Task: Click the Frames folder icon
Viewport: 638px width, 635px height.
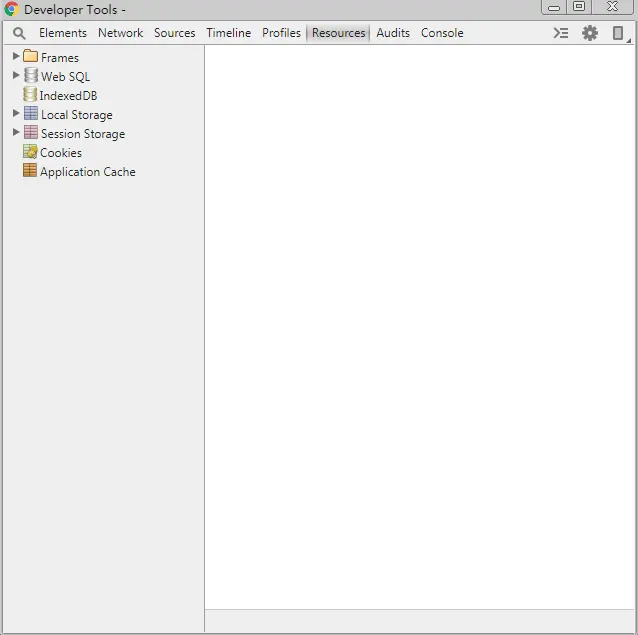Action: (31, 56)
